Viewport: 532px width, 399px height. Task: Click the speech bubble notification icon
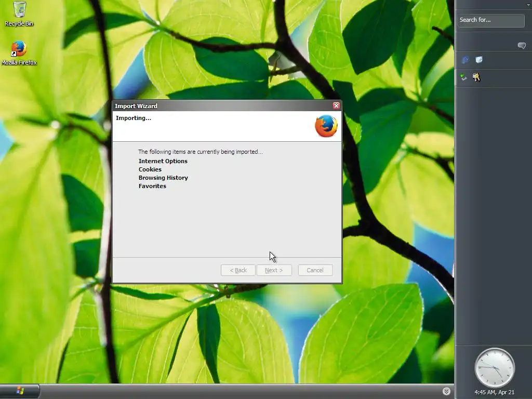(522, 46)
